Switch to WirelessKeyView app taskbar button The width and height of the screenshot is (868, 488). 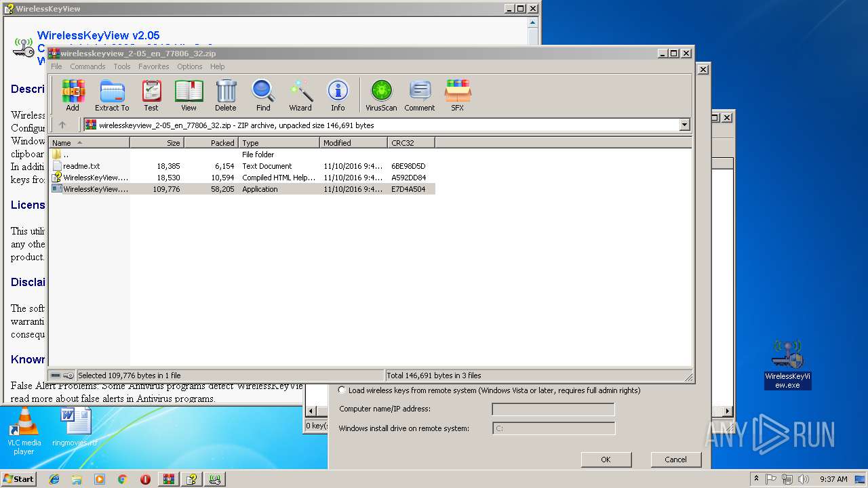coord(216,479)
